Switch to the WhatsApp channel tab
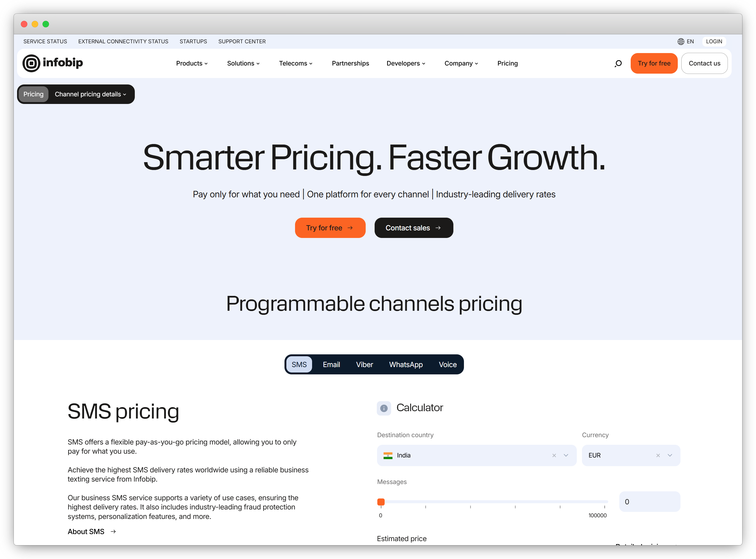 (405, 364)
